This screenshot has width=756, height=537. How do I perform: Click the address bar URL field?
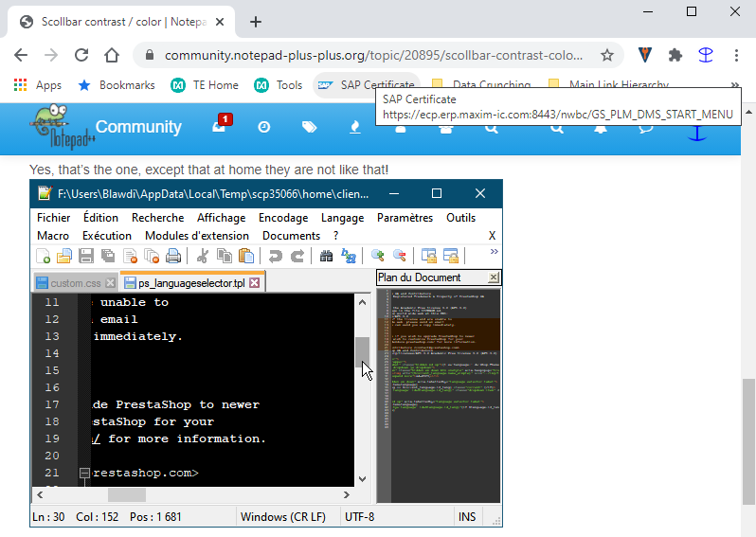[x=373, y=56]
